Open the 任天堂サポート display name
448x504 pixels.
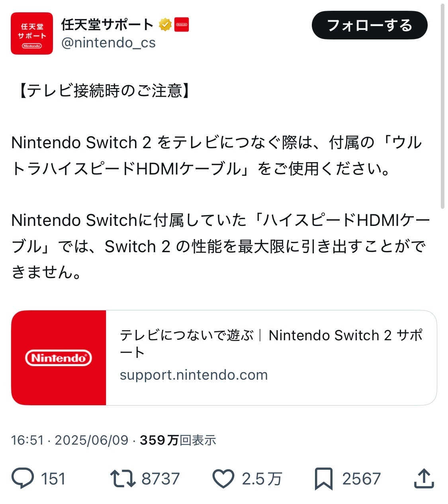tap(107, 25)
